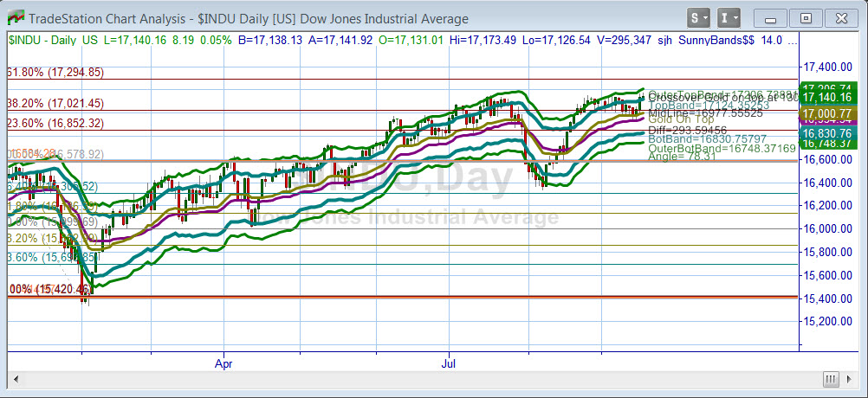The image size is (868, 398).
Task: Click the gold 17,000.77 price marker
Action: (829, 113)
